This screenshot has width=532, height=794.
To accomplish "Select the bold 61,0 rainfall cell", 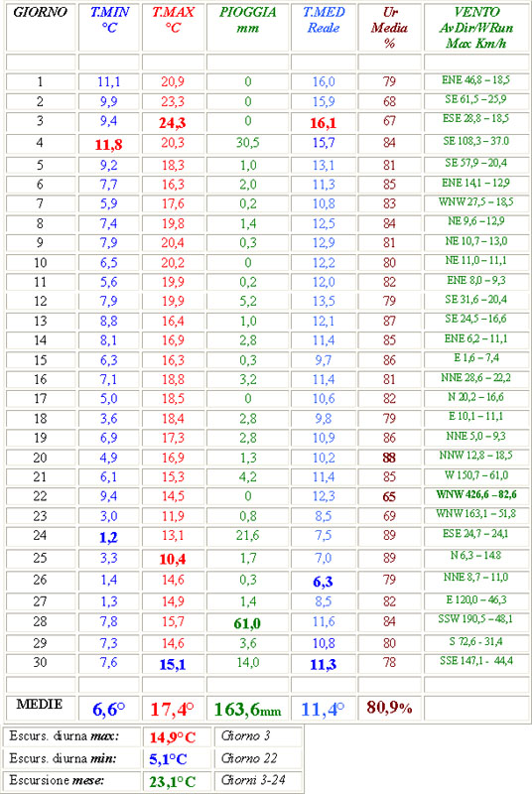I will tap(247, 623).
